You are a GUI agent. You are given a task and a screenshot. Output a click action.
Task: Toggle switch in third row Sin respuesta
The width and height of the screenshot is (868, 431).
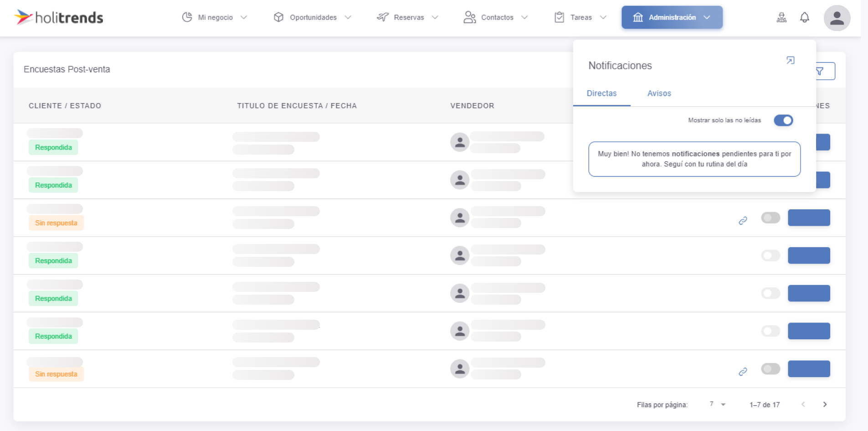click(x=770, y=218)
